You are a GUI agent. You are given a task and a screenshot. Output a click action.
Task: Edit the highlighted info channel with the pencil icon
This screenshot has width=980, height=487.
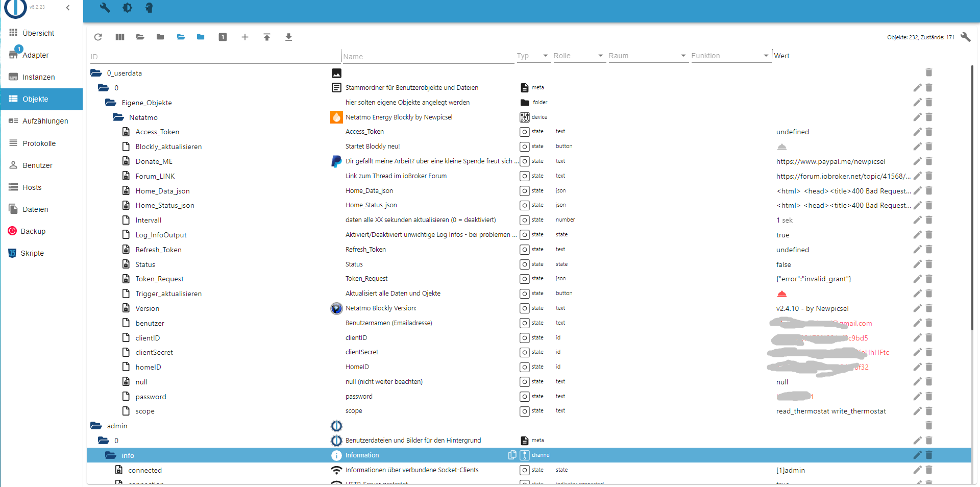point(917,455)
